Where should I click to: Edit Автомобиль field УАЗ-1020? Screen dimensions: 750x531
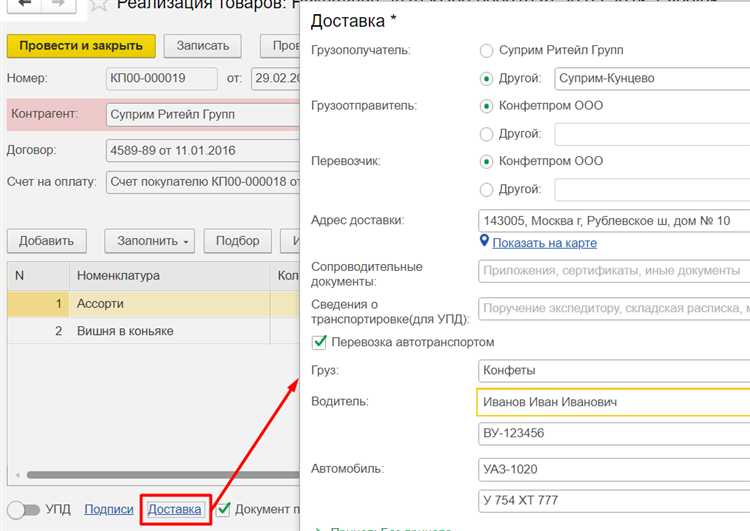pos(614,469)
